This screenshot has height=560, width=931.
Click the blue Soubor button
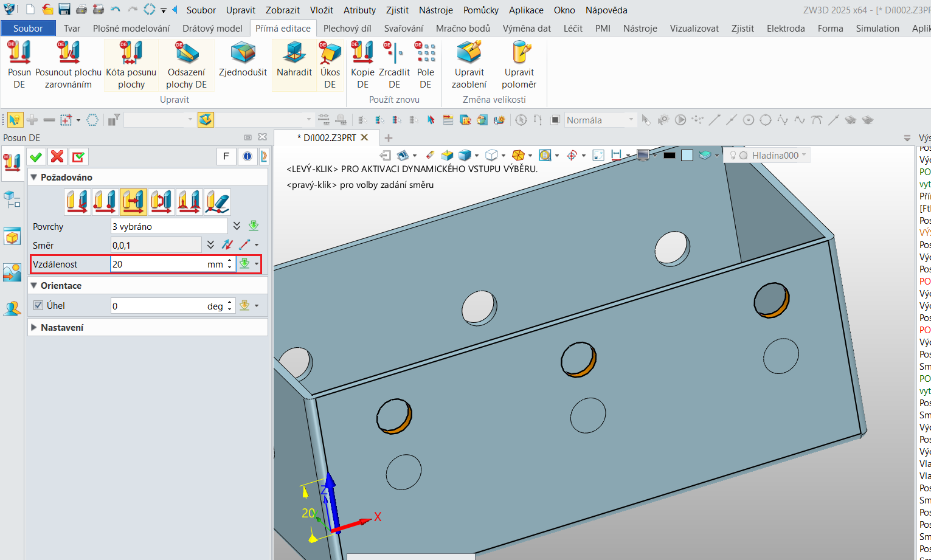pos(28,28)
